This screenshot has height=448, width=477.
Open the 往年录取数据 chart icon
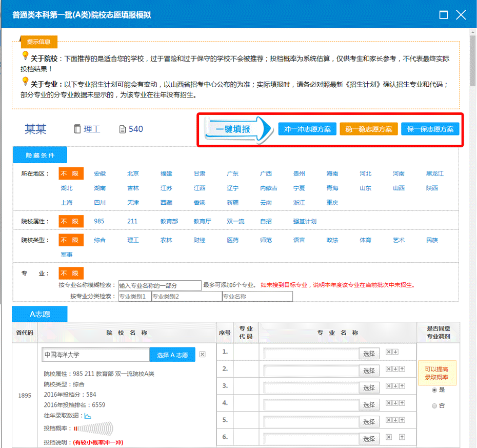[x=88, y=416]
